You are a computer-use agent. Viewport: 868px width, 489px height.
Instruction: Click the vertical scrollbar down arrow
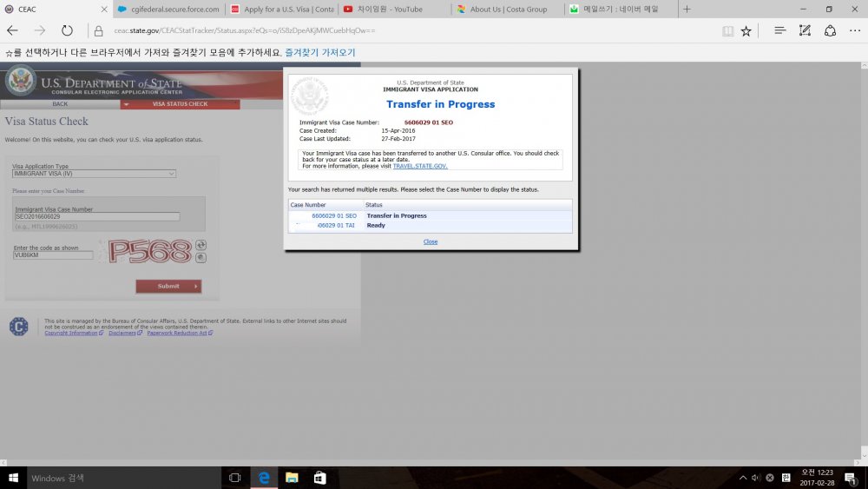(865, 455)
